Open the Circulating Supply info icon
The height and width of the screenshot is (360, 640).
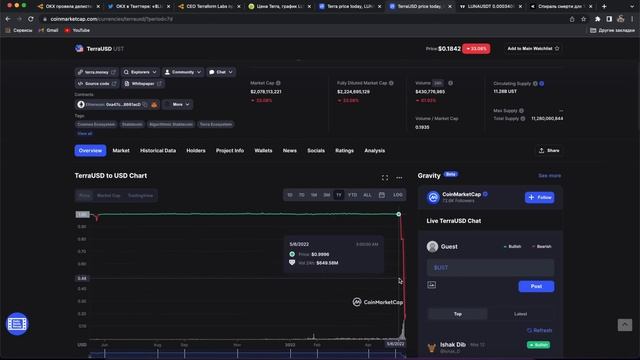click(x=535, y=83)
